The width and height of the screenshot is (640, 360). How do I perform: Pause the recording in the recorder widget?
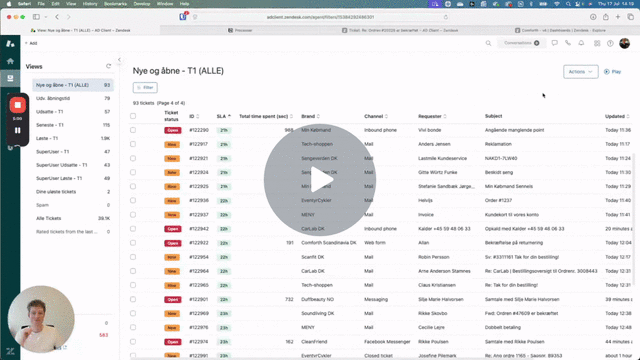tap(18, 131)
